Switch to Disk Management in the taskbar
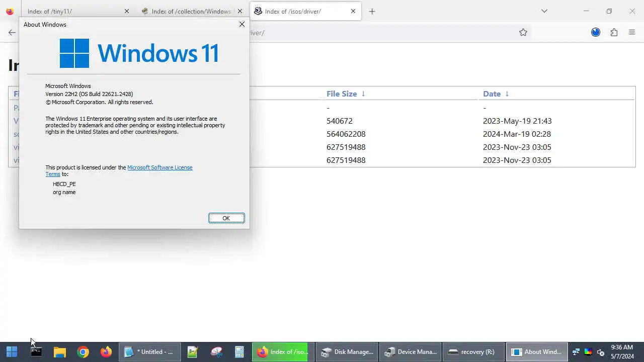644x362 pixels. [x=347, y=352]
